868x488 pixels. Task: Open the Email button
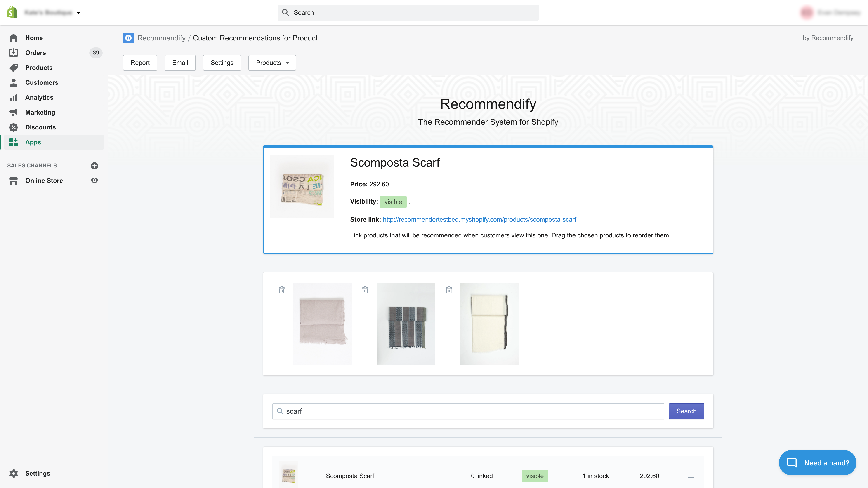pyautogui.click(x=180, y=63)
